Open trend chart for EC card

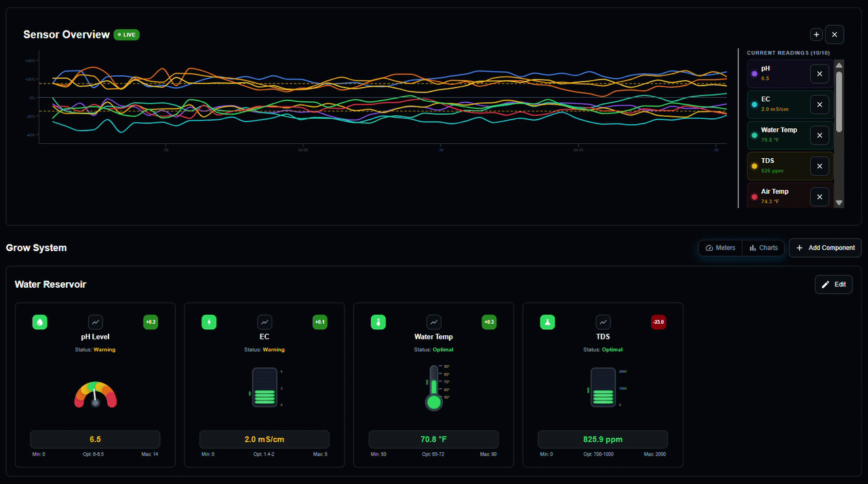(264, 322)
